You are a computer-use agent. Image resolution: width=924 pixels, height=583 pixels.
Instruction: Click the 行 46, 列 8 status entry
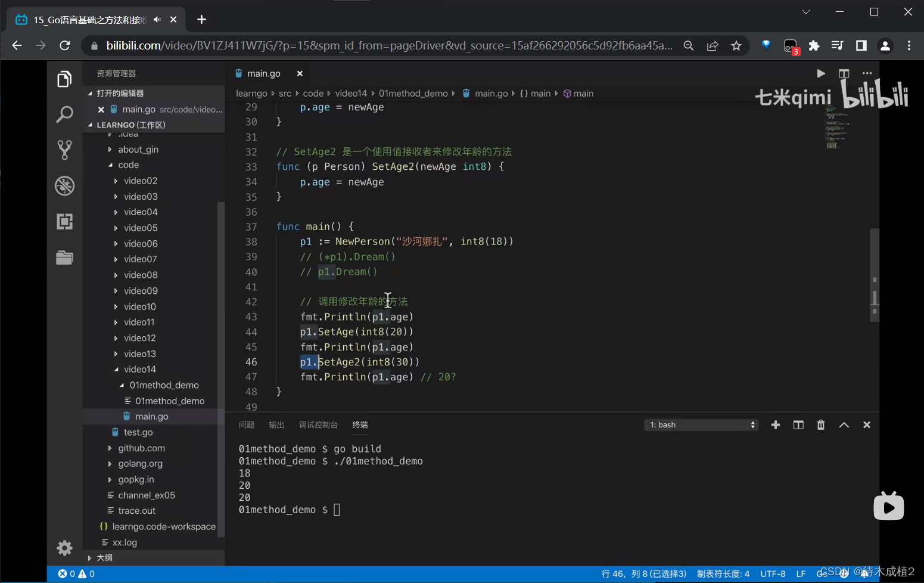point(644,573)
